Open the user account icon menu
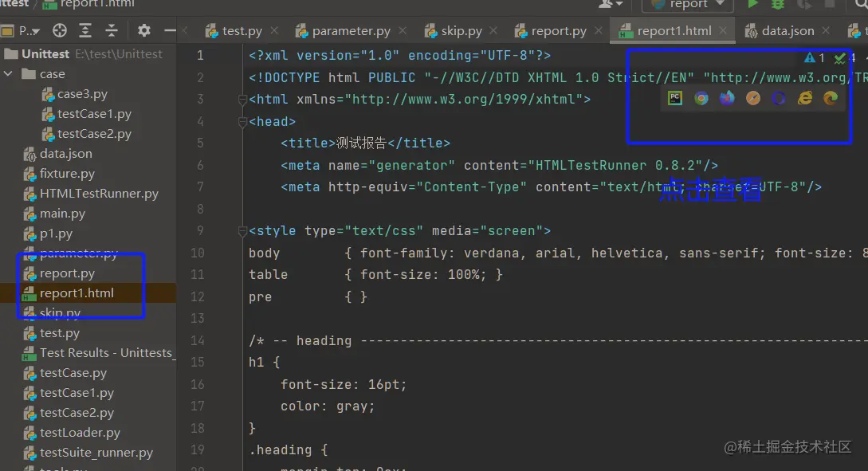Viewport: 868px width, 471px height. click(611, 4)
